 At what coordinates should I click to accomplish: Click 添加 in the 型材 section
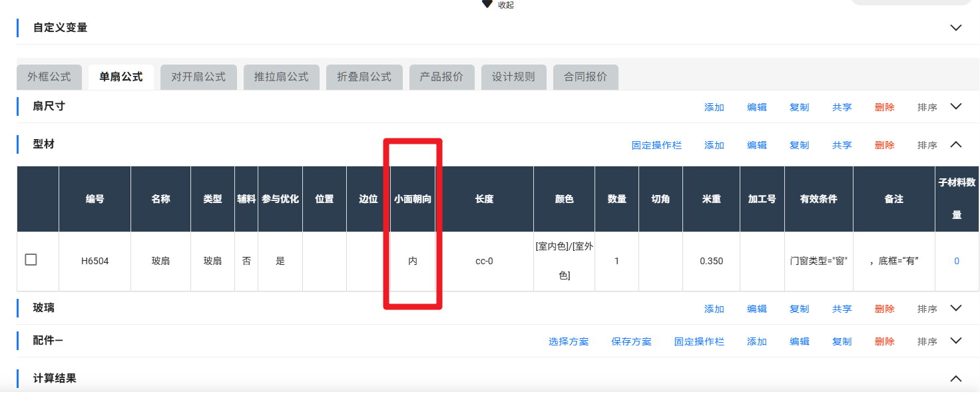pyautogui.click(x=714, y=145)
